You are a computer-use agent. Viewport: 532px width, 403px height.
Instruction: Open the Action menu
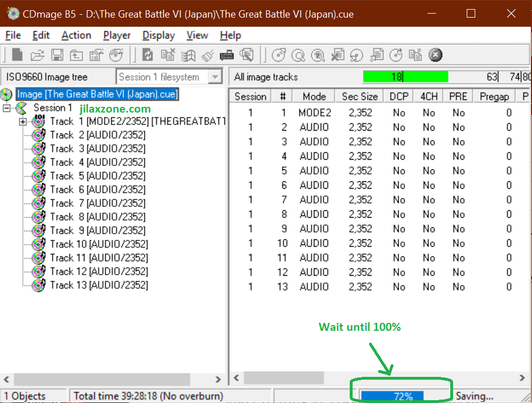[x=76, y=35]
